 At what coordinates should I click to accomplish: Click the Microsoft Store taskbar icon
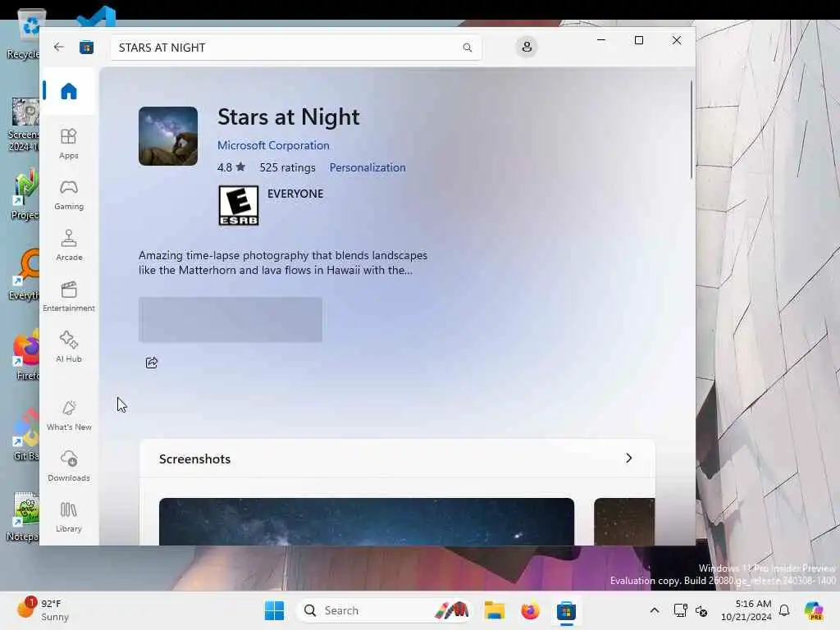click(x=566, y=610)
